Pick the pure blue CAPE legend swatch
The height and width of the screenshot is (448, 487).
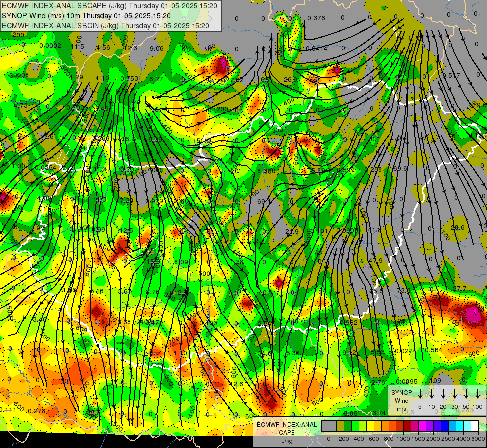[x=444, y=426]
